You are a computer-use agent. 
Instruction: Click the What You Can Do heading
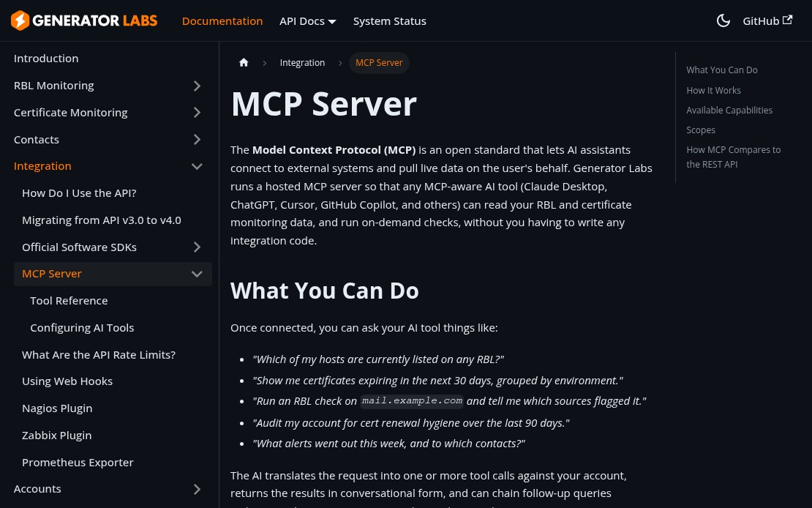(x=325, y=291)
